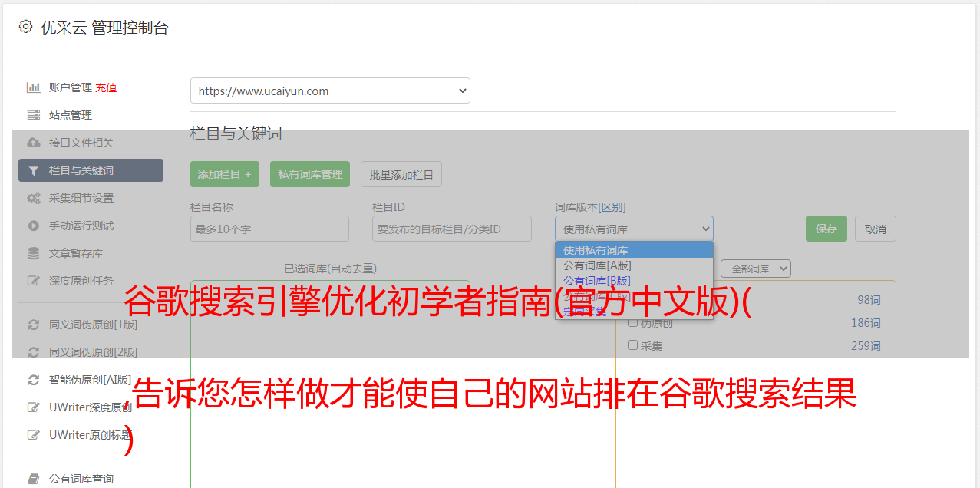The width and height of the screenshot is (980, 488).
Task: Choose 公有词库[B版] in the dropdown list
Action: 634,281
